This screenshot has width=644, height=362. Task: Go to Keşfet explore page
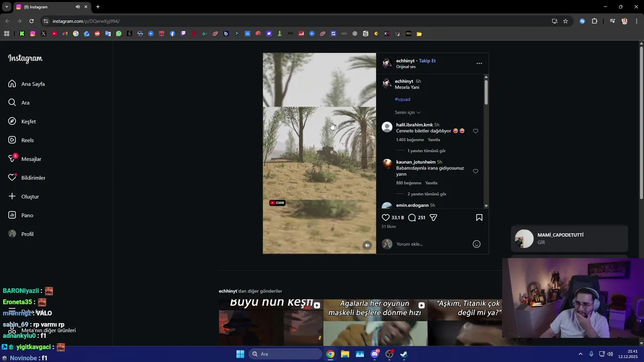pyautogui.click(x=22, y=122)
